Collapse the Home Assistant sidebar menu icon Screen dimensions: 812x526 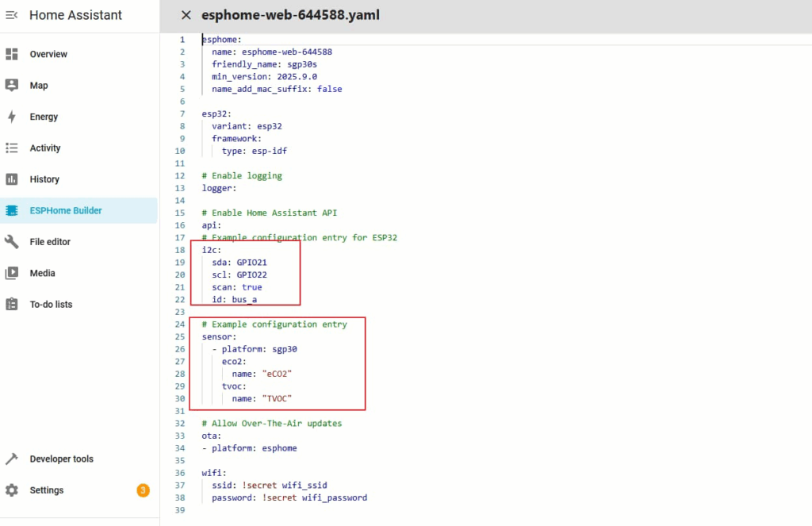[x=12, y=15]
